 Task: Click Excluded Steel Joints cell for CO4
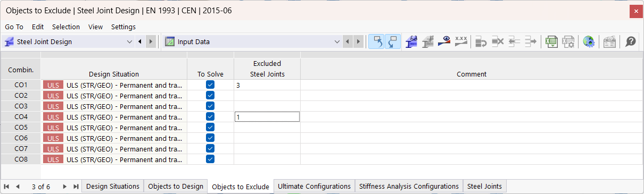(x=267, y=116)
